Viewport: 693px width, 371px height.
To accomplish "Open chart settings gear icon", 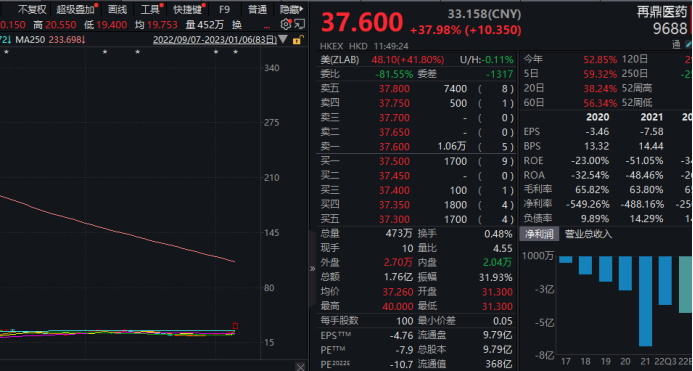I will [x=286, y=24].
